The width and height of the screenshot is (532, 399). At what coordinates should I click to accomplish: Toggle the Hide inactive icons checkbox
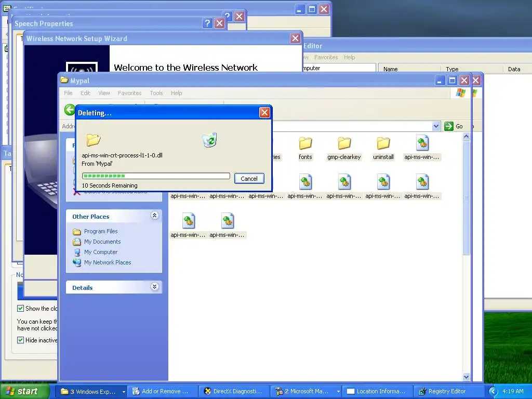pyautogui.click(x=20, y=340)
